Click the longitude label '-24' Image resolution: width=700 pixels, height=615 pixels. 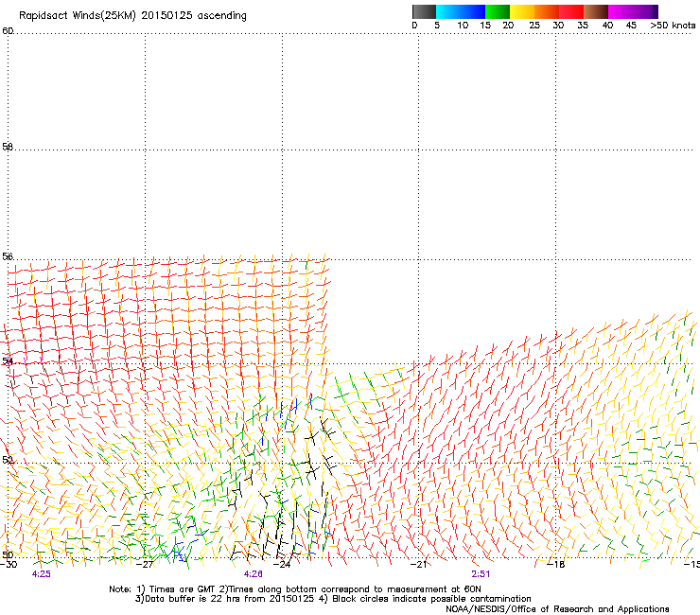[283, 565]
